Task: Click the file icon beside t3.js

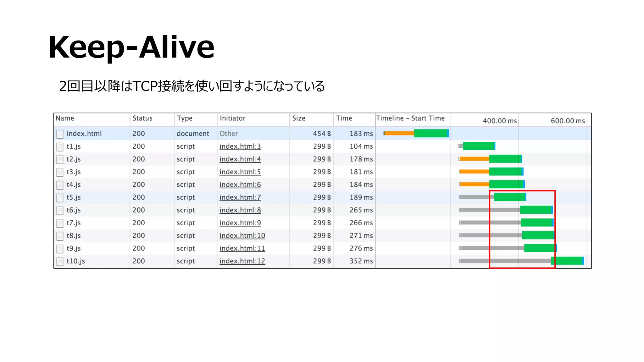Action: point(60,172)
